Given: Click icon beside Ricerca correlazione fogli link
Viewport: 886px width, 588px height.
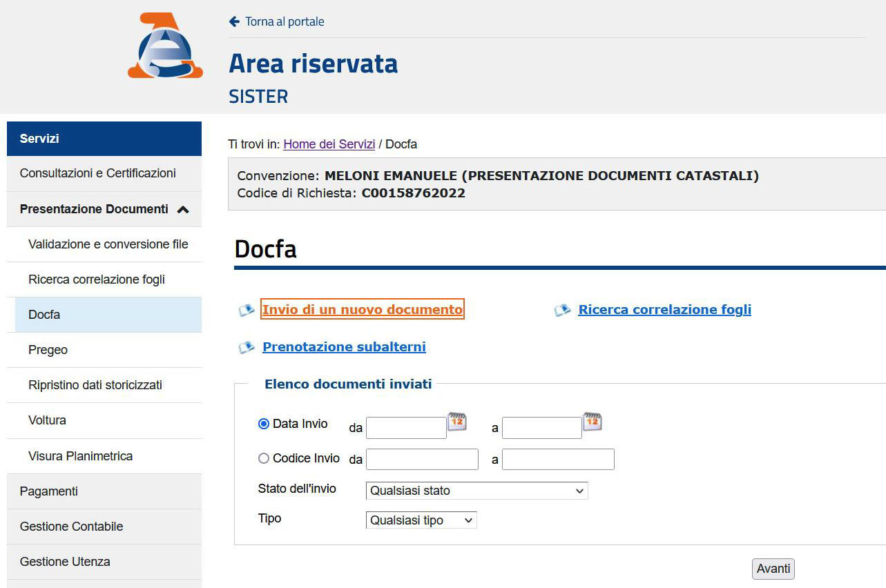Looking at the screenshot, I should (x=562, y=311).
